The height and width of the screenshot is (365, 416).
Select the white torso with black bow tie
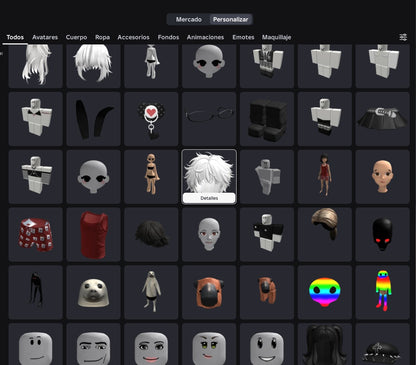point(36,119)
